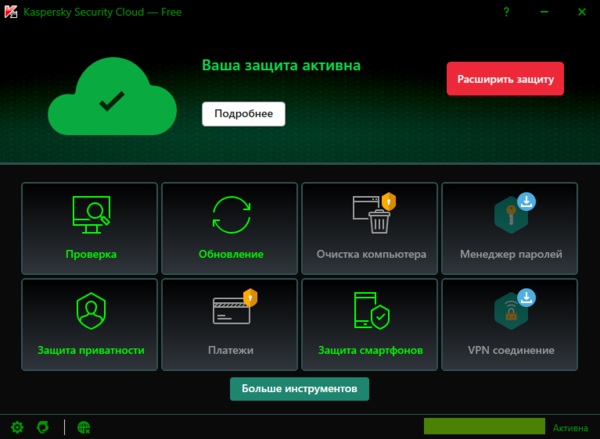
Task: Open Защита смартфонов phone icon
Action: [x=371, y=310]
